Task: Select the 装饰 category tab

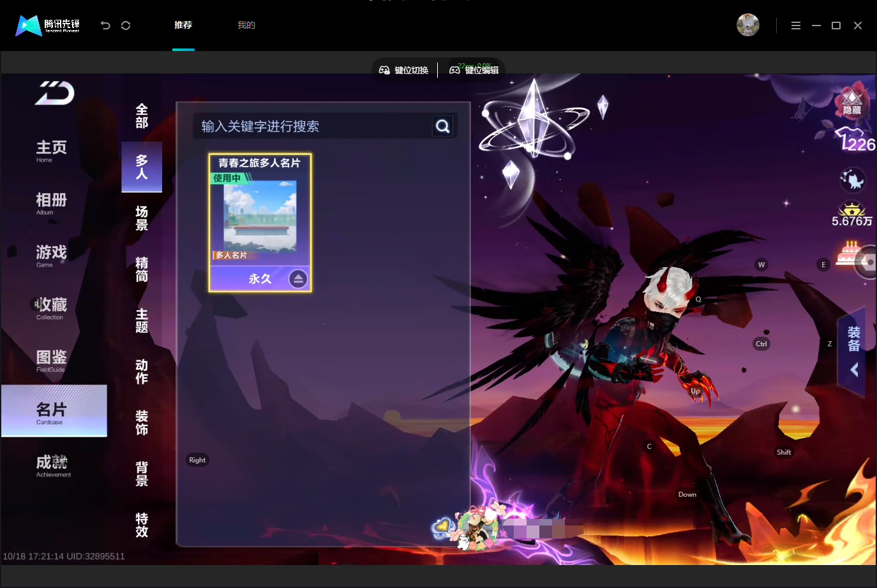Action: 142,423
